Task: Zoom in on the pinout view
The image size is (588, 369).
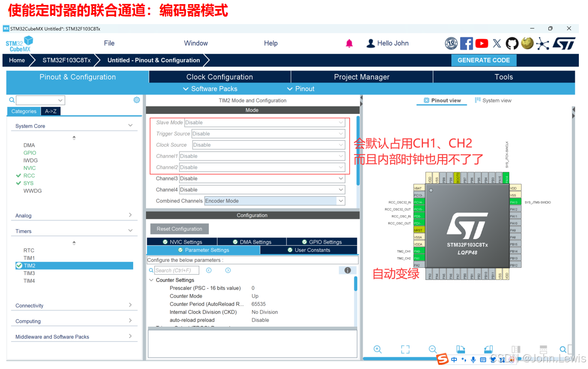Action: 378,349
